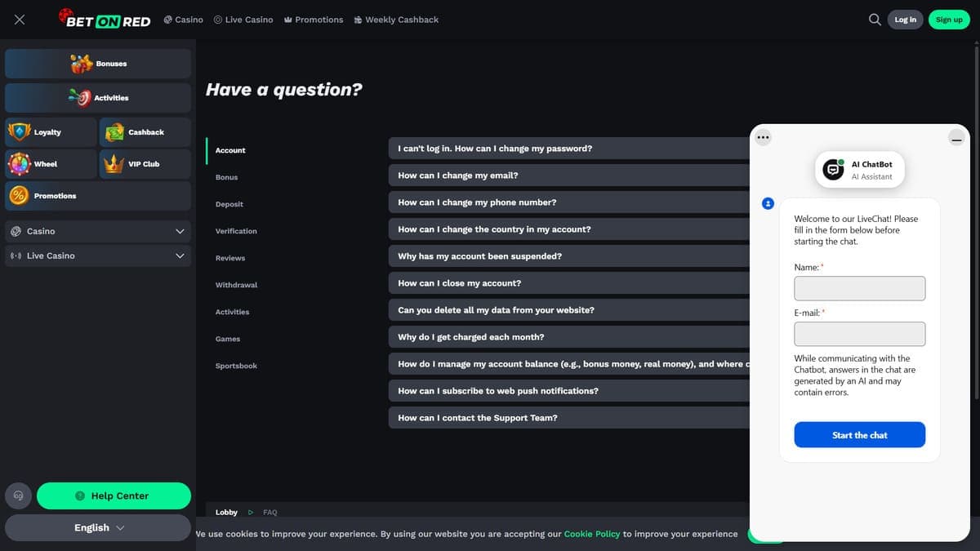Minimize the LiveChat widget

point(956,138)
